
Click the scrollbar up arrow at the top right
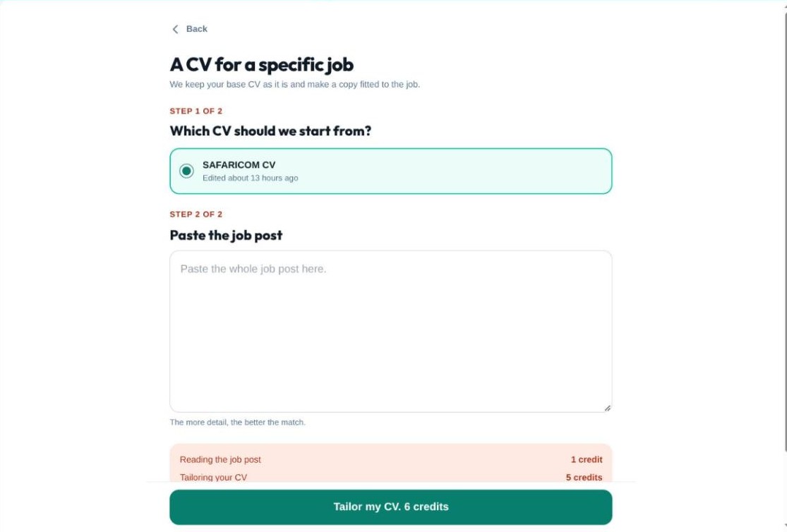pos(785,5)
